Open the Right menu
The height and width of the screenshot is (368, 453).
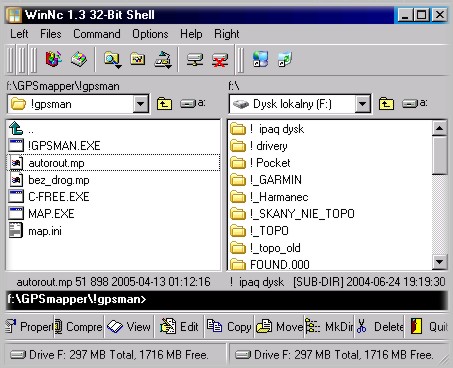pyautogui.click(x=227, y=34)
